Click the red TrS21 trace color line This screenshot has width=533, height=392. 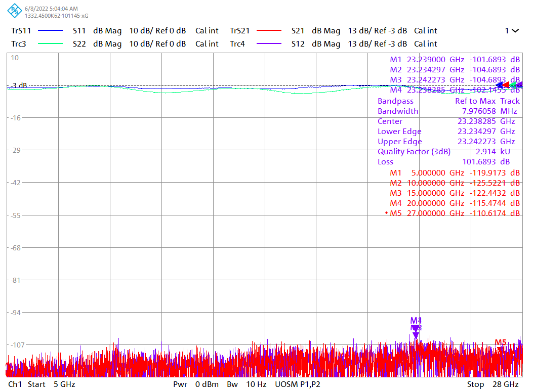(269, 30)
